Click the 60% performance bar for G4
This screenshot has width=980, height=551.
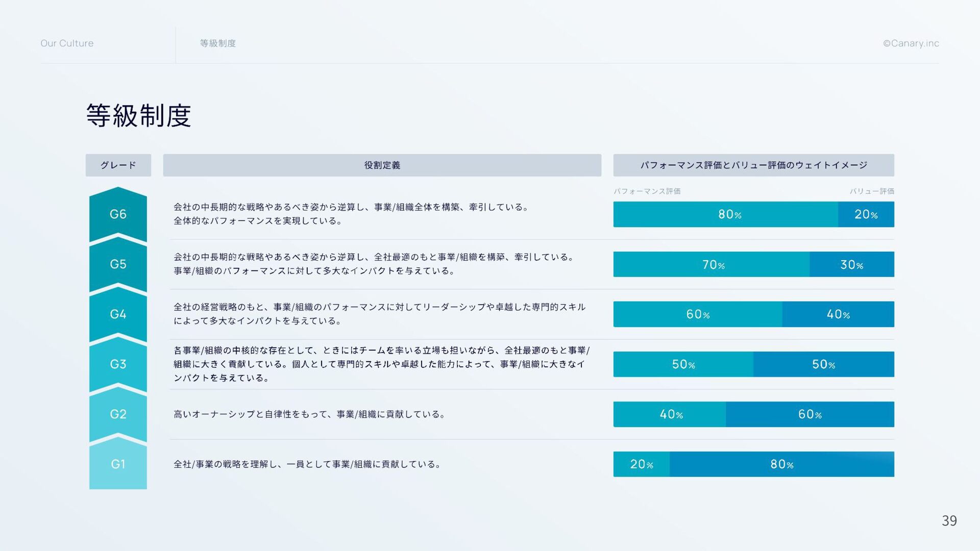[697, 314]
